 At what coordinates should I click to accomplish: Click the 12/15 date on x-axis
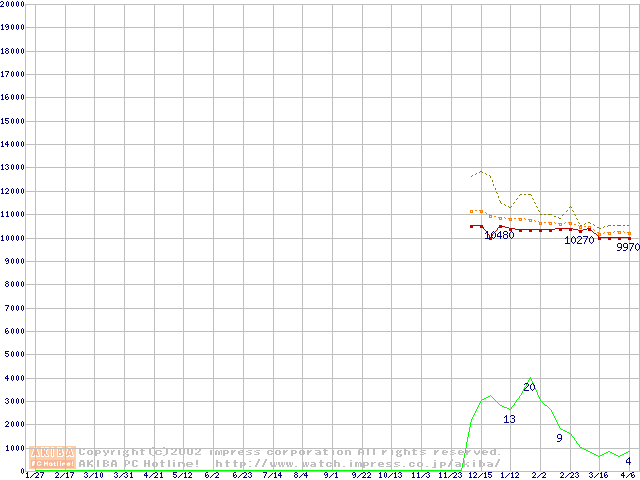(x=481, y=475)
